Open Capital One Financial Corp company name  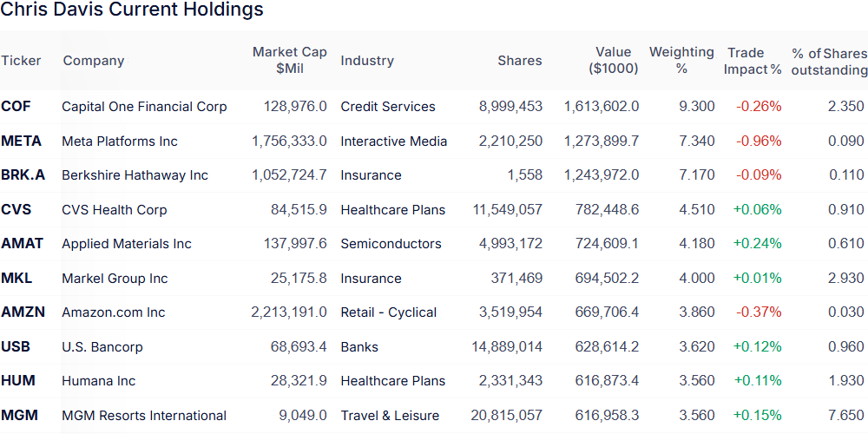pyautogui.click(x=144, y=106)
